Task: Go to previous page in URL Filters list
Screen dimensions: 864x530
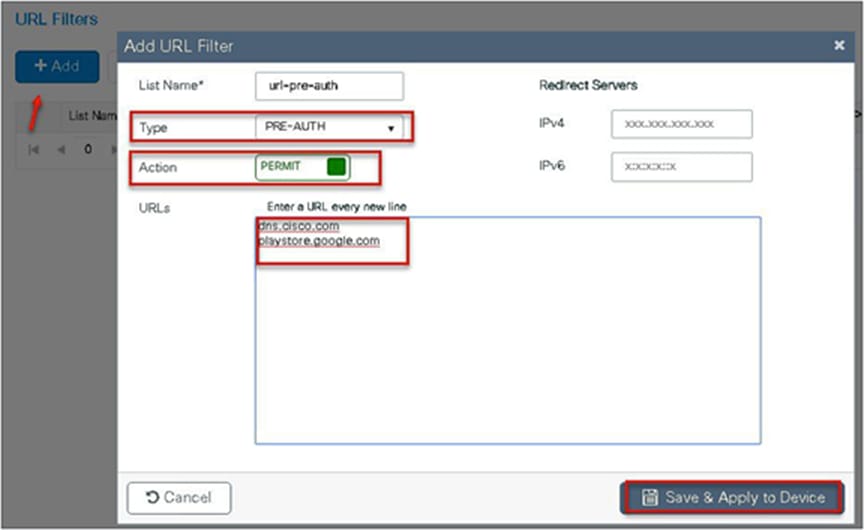Action: pyautogui.click(x=61, y=150)
